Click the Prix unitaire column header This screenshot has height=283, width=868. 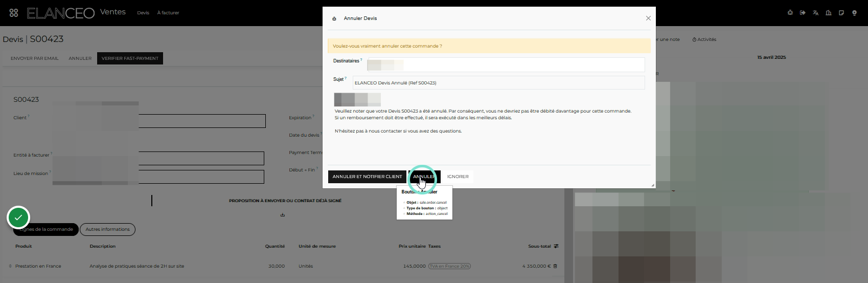(x=412, y=246)
